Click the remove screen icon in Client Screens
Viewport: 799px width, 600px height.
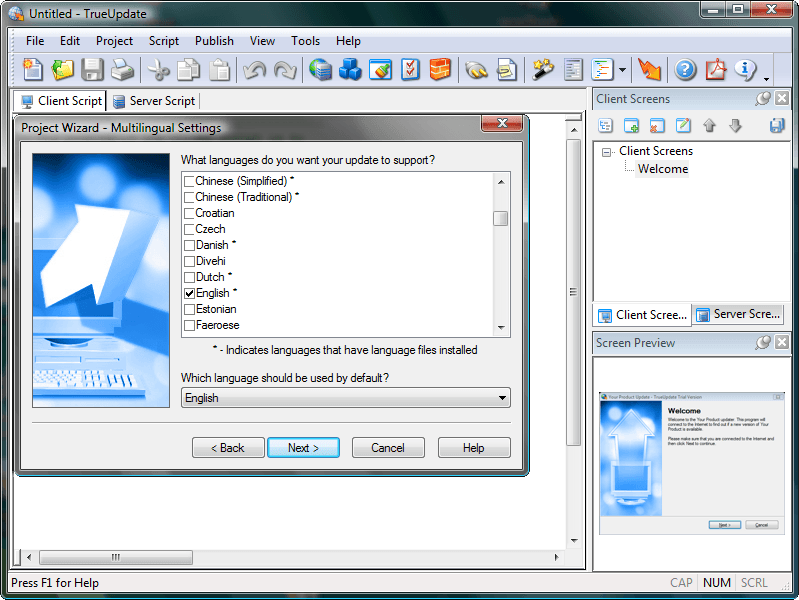[657, 125]
